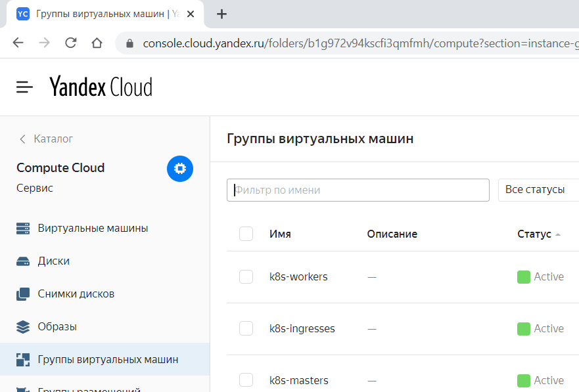The image size is (579, 392).
Task: Click the Образы layers icon
Action: (x=23, y=327)
